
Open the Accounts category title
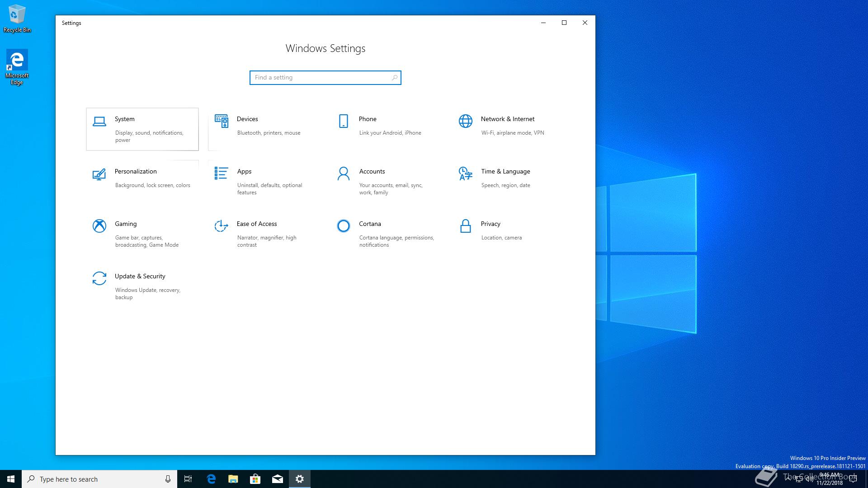click(372, 171)
